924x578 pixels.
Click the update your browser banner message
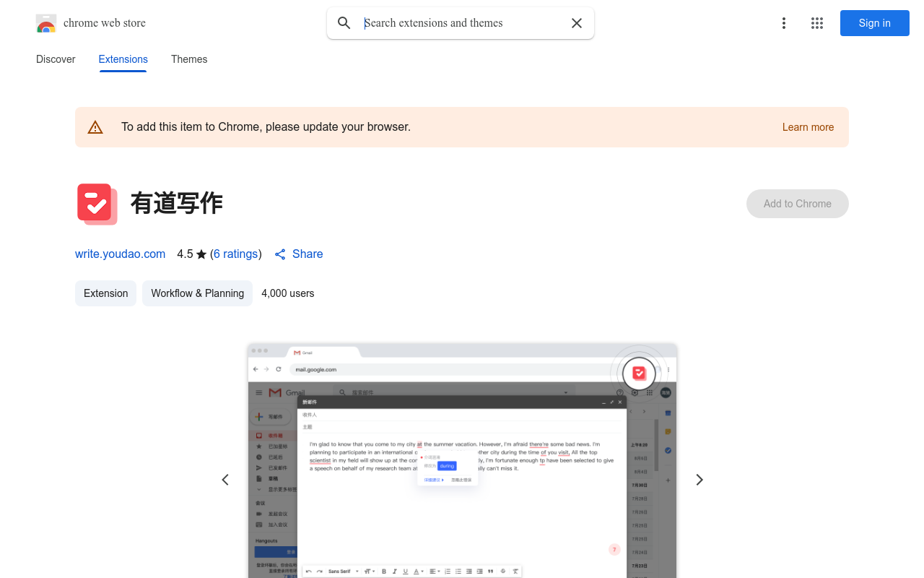266,127
